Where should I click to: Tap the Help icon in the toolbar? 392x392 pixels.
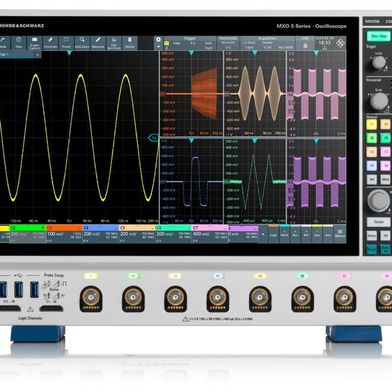(x=19, y=43)
